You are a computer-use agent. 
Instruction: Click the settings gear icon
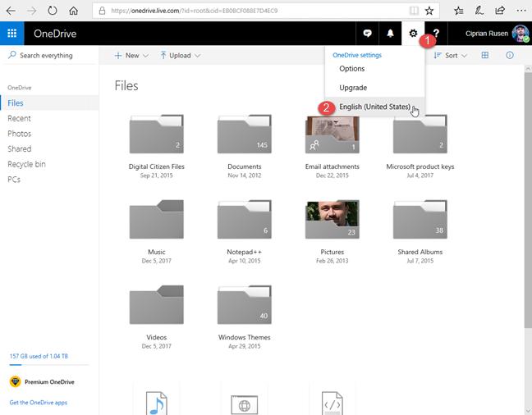tap(413, 34)
